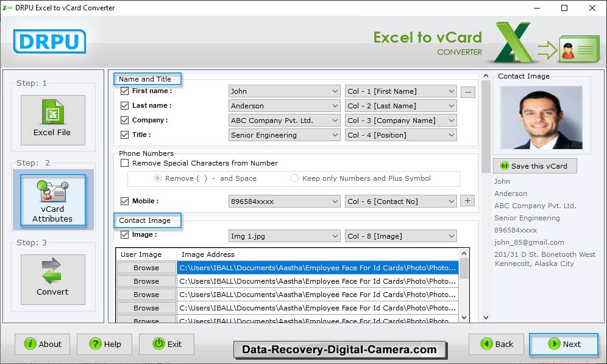Image resolution: width=607 pixels, height=364 pixels.
Task: Click the attributes panel scroll down arrow
Action: coord(486,318)
